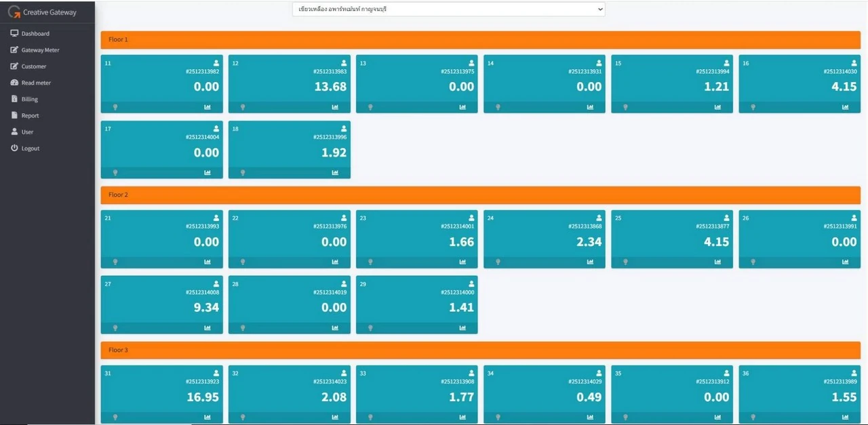This screenshot has height=425, width=868.
Task: Open chart for room 14
Action: [x=590, y=107]
